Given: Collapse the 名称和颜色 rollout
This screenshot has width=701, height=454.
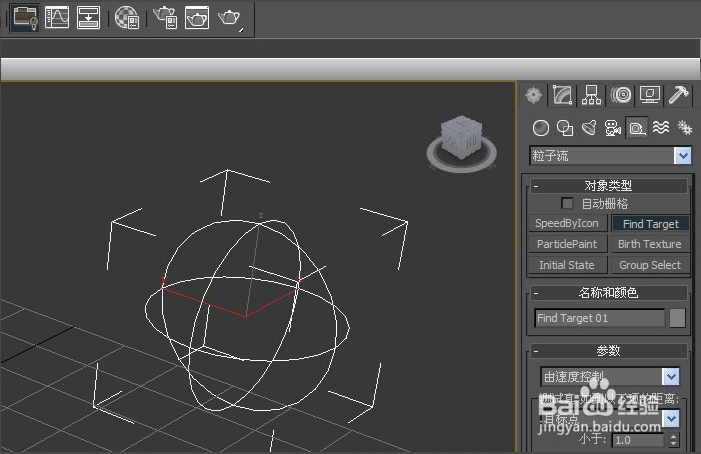Looking at the screenshot, I should coord(608,293).
